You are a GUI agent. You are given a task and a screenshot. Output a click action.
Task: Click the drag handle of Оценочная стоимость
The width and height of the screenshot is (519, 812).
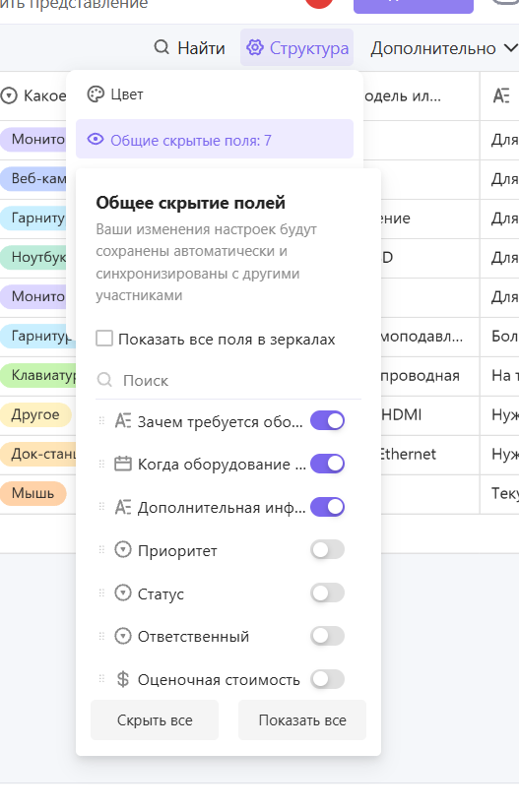tap(101, 679)
